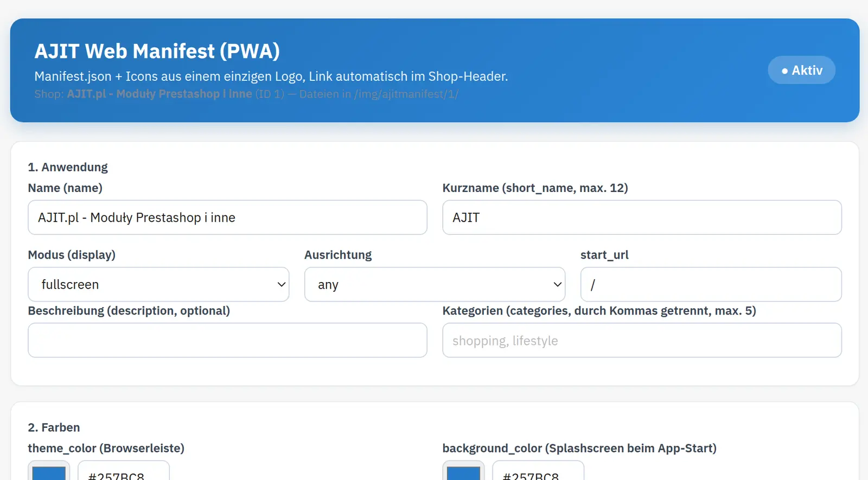Click the 'Modus (display)' label

tap(72, 255)
